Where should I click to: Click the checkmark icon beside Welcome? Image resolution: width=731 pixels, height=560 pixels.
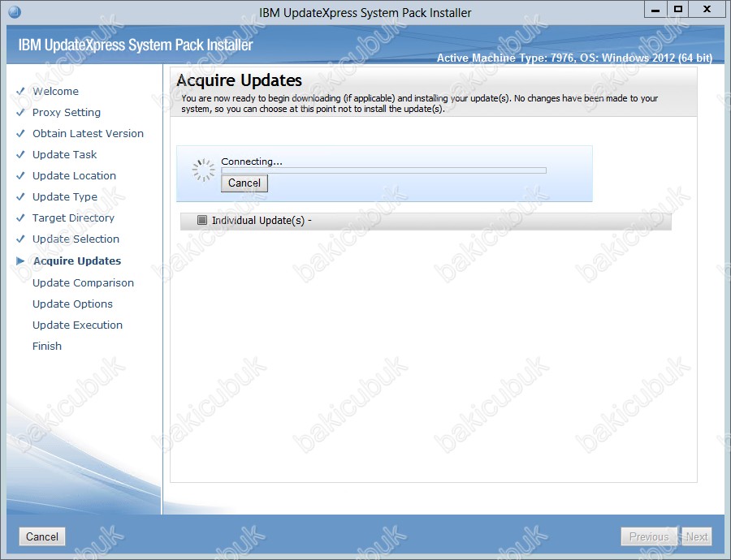pos(20,92)
